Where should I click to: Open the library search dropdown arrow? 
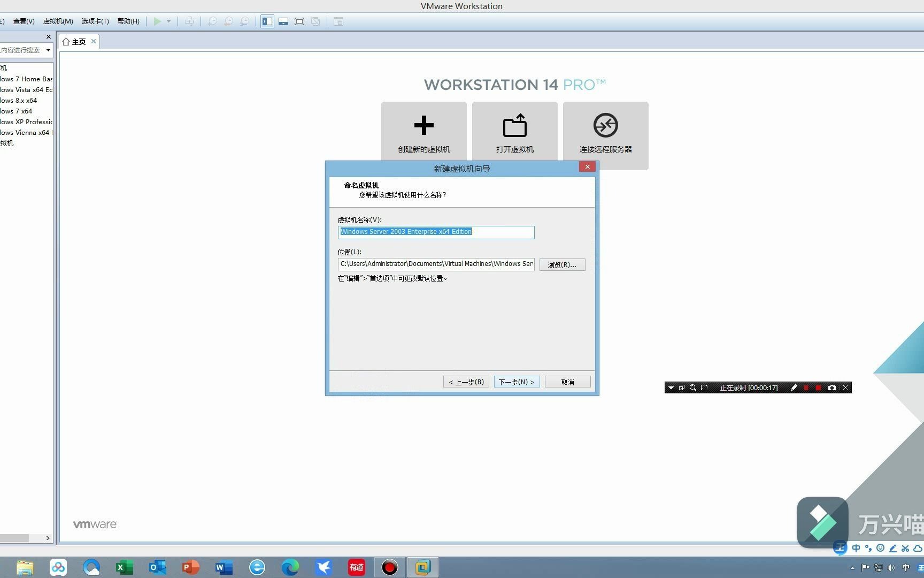point(48,50)
